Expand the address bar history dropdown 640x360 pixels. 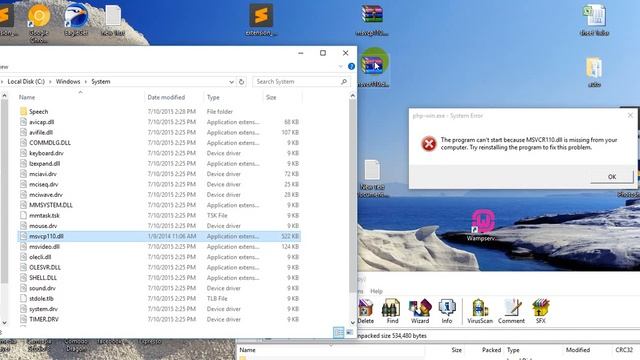point(231,82)
